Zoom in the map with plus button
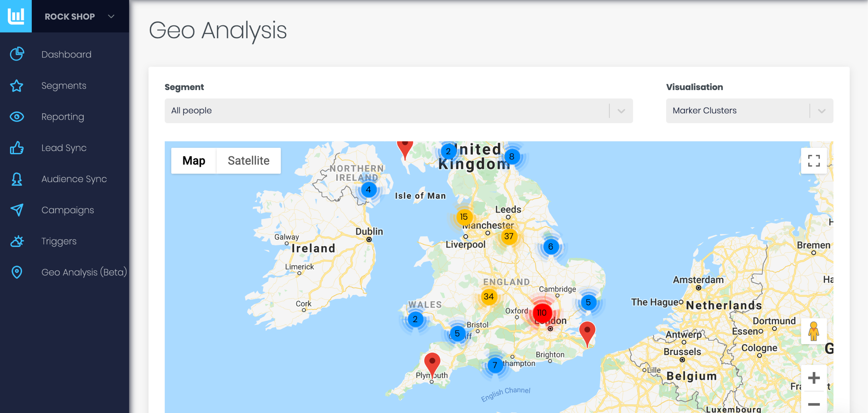This screenshot has width=868, height=413. [x=814, y=378]
